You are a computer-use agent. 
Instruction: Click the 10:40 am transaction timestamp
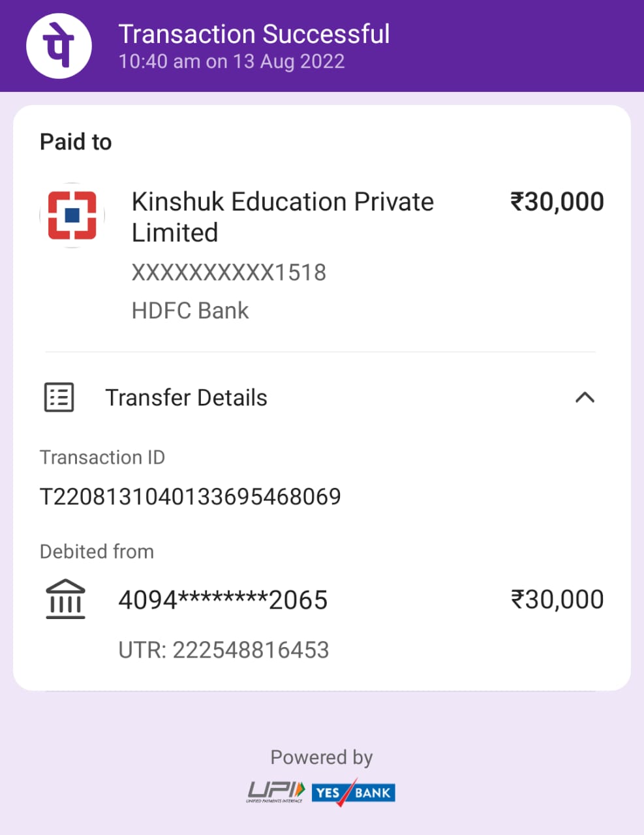[232, 62]
